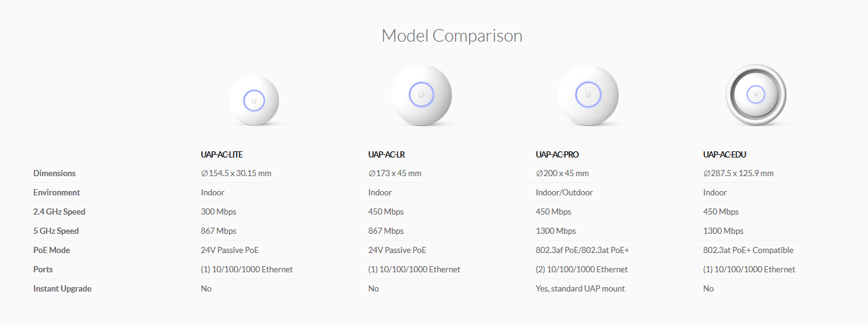Click the 2.4 GHz Speed row label
Screen dimensions: 868x325
coord(60,212)
